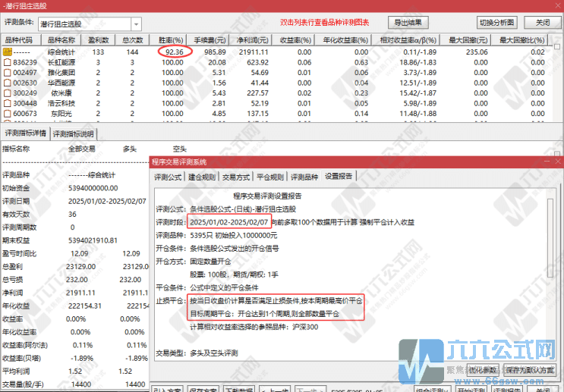564x392 pixels.
Task: Select the 交易方式 tab
Action: point(235,177)
